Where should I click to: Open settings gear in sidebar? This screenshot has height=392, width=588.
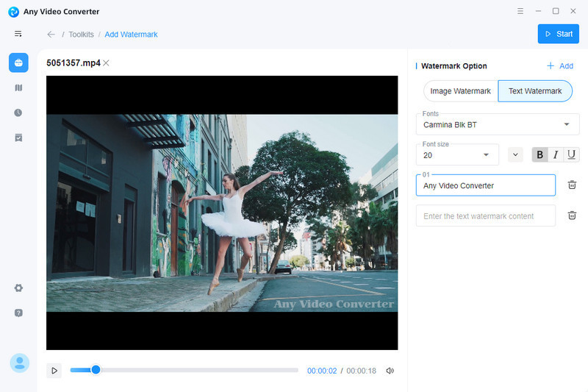click(x=18, y=288)
